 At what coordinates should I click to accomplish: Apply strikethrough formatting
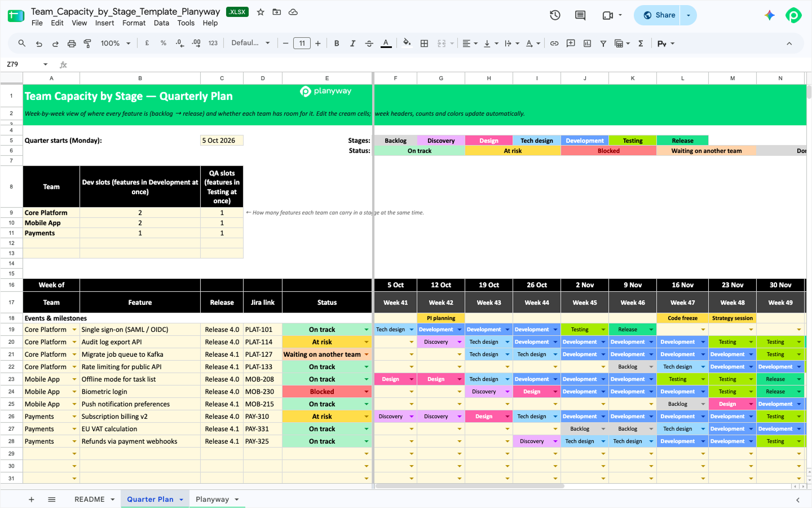[x=369, y=43]
